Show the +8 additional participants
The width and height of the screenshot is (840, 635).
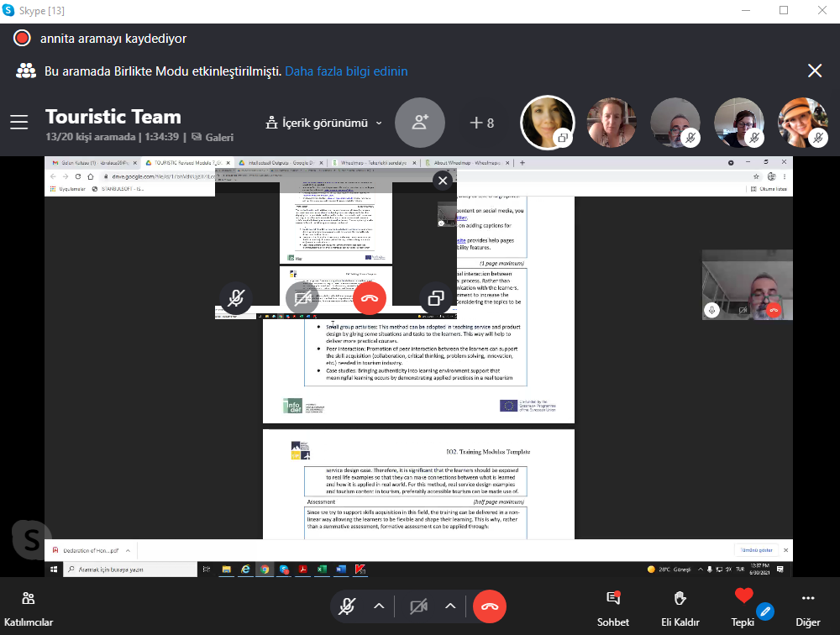point(481,123)
